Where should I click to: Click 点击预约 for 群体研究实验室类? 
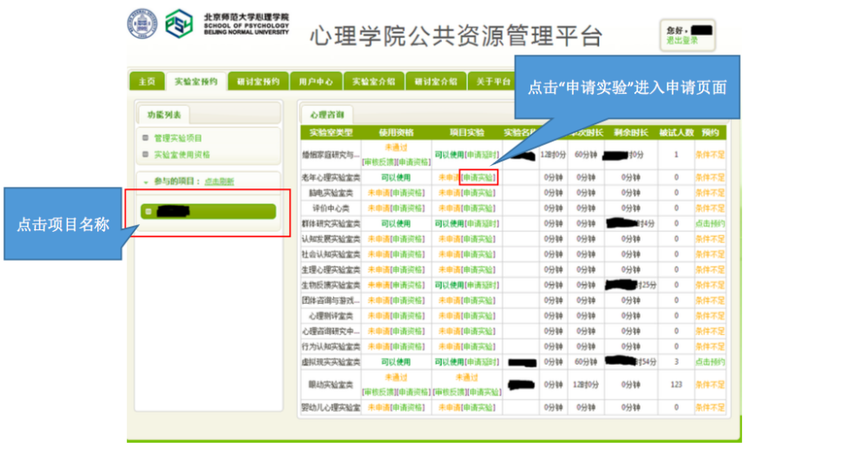709,223
